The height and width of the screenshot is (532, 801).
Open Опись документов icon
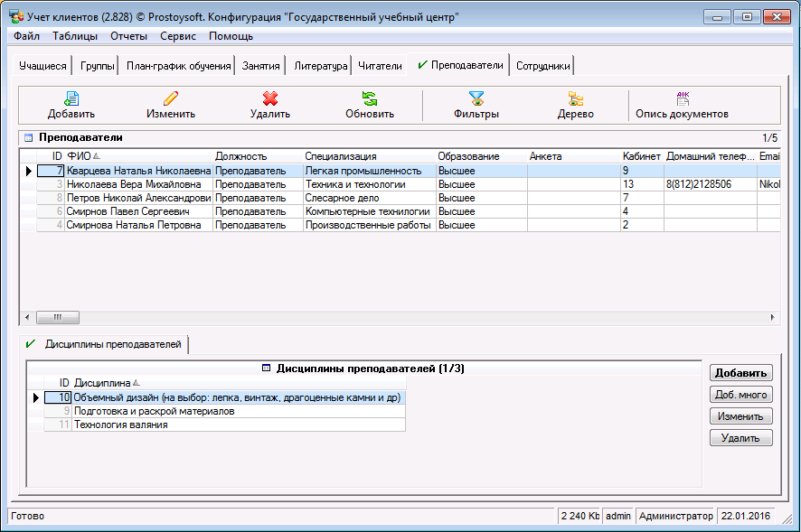(683, 99)
